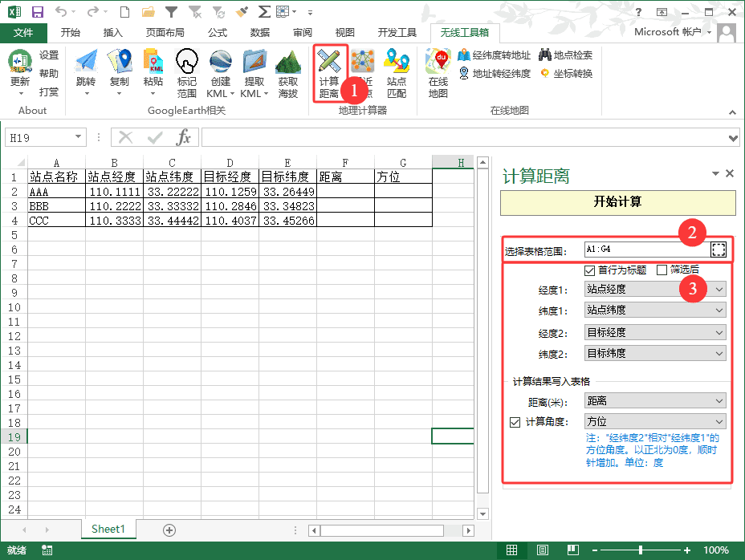Switch to the 开始 tab
Screen dimensions: 745x560
point(71,33)
